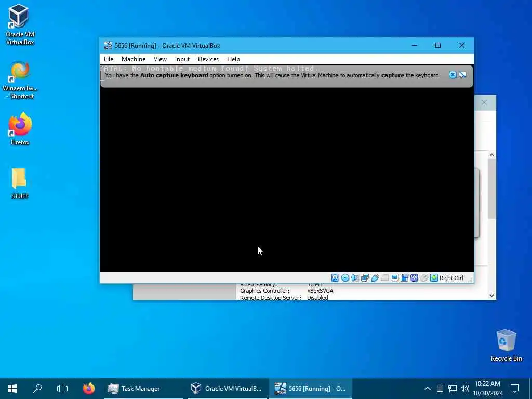Open taskbar Search
Viewport: 532px width, 399px height.
coord(37,388)
